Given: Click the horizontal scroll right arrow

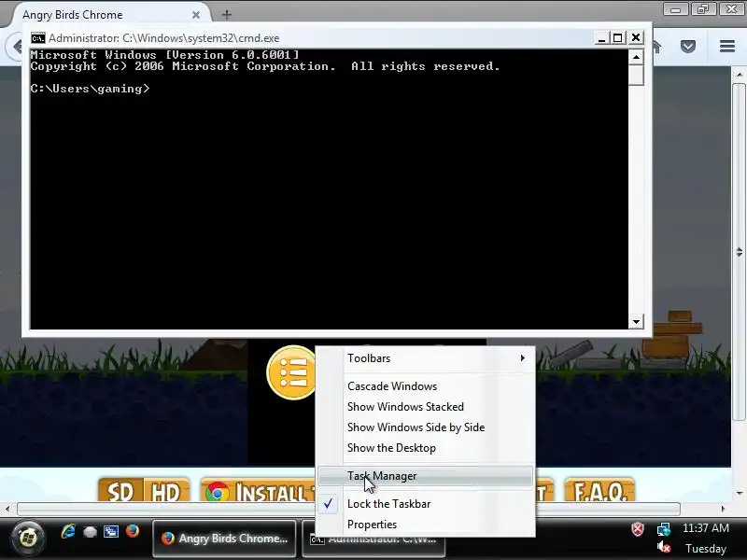Looking at the screenshot, I should pyautogui.click(x=723, y=509).
